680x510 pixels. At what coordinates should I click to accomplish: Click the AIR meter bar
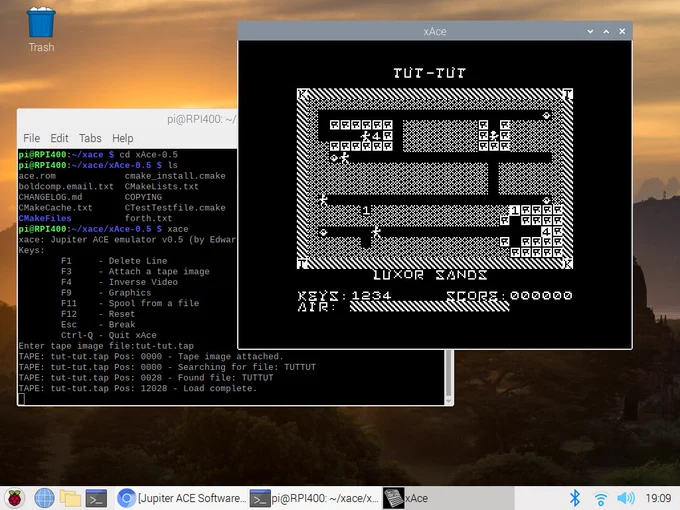tap(429, 306)
